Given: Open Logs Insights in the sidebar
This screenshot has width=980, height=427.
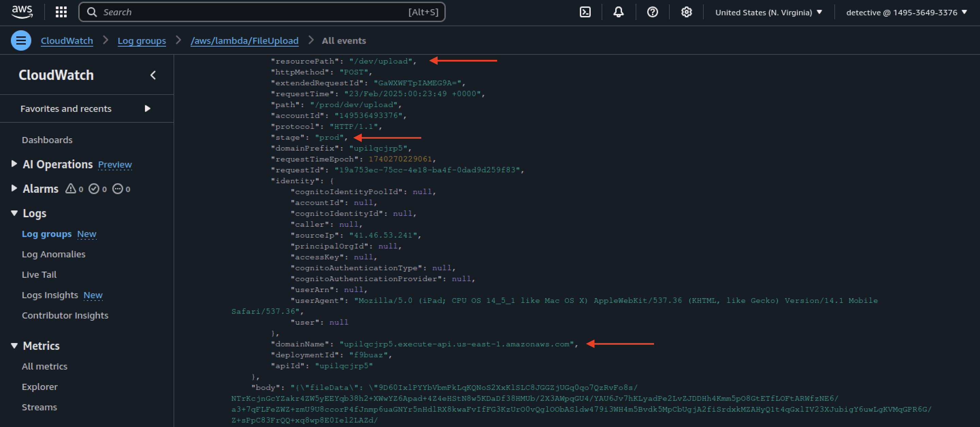Looking at the screenshot, I should click(50, 295).
